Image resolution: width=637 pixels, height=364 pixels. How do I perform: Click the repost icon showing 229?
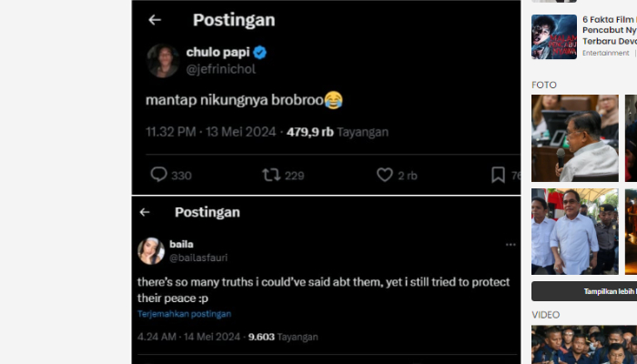click(271, 175)
